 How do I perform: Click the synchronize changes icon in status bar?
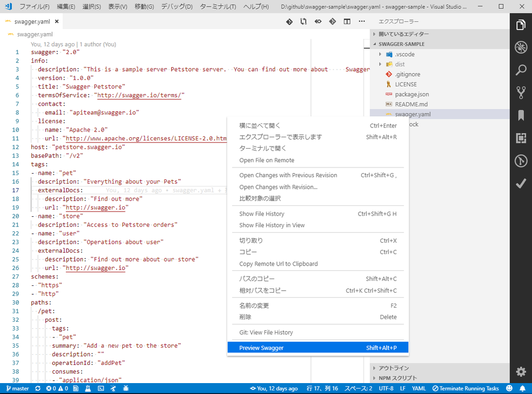click(x=37, y=388)
